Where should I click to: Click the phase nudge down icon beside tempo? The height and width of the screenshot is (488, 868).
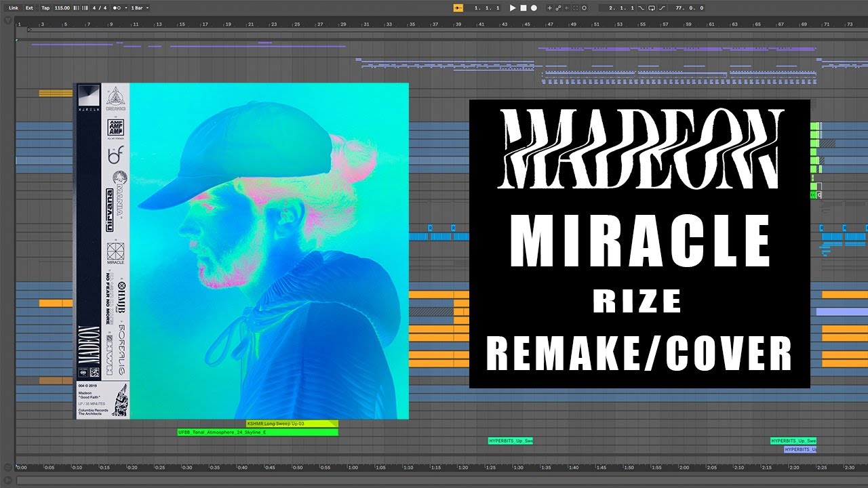[77, 8]
